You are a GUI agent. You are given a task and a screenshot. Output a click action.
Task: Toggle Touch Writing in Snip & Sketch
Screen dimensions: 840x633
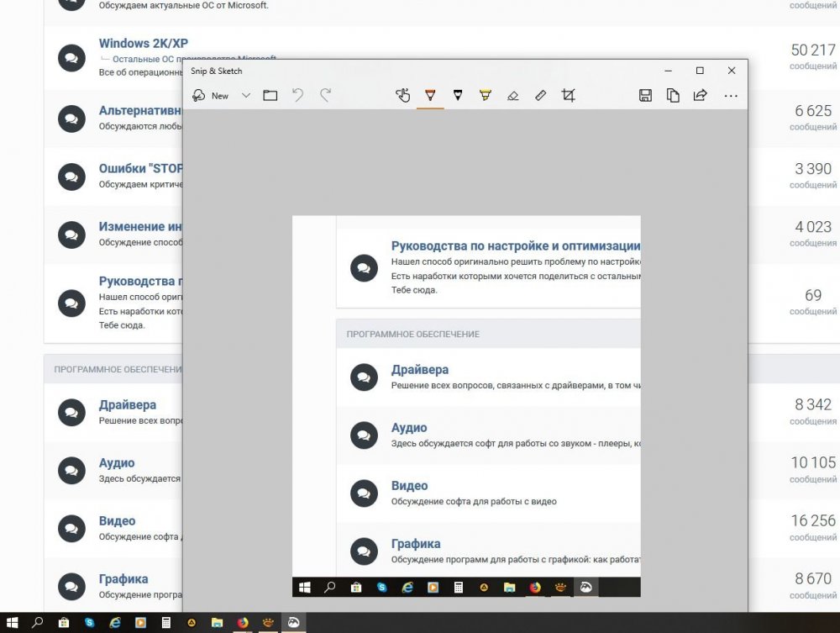pyautogui.click(x=403, y=96)
